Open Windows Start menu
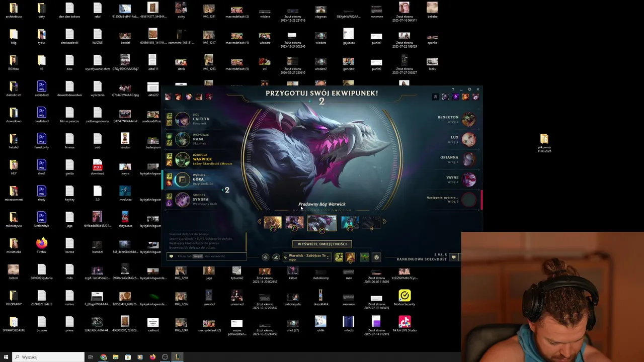644x362 pixels. point(6,357)
